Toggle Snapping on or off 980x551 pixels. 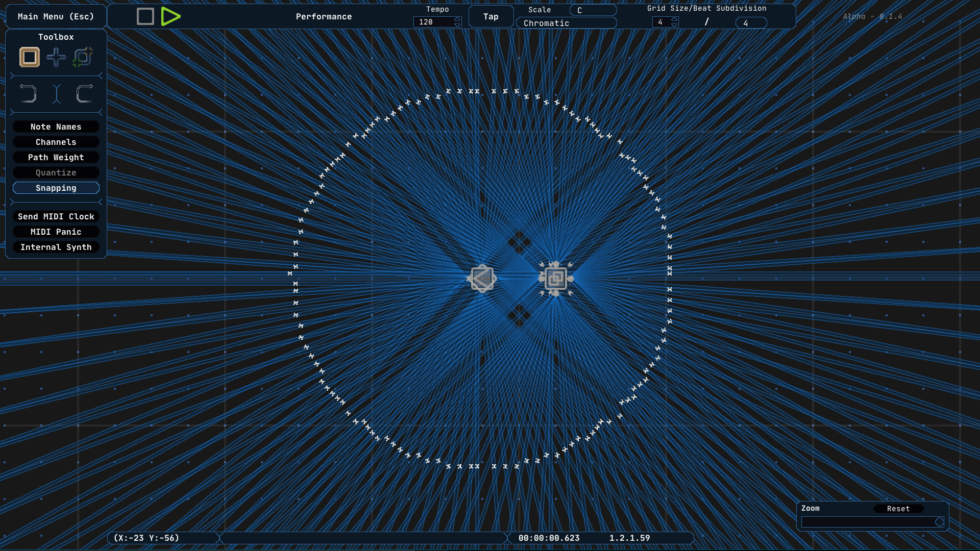56,188
